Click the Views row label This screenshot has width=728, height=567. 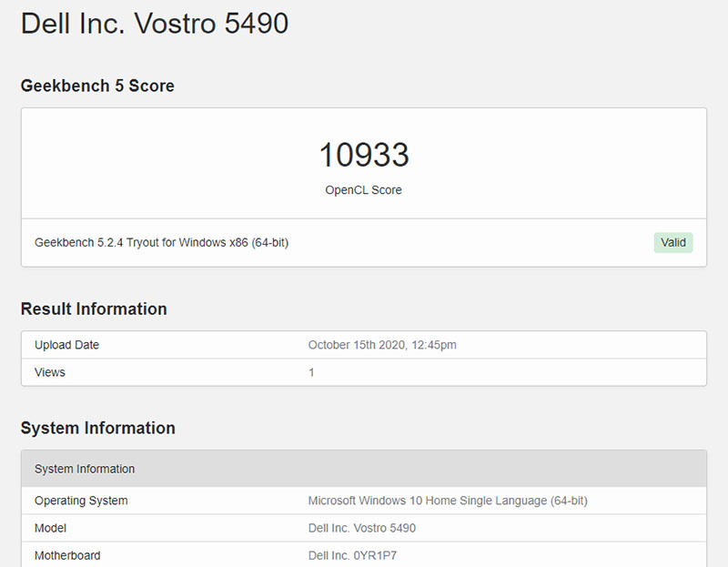[x=50, y=372]
